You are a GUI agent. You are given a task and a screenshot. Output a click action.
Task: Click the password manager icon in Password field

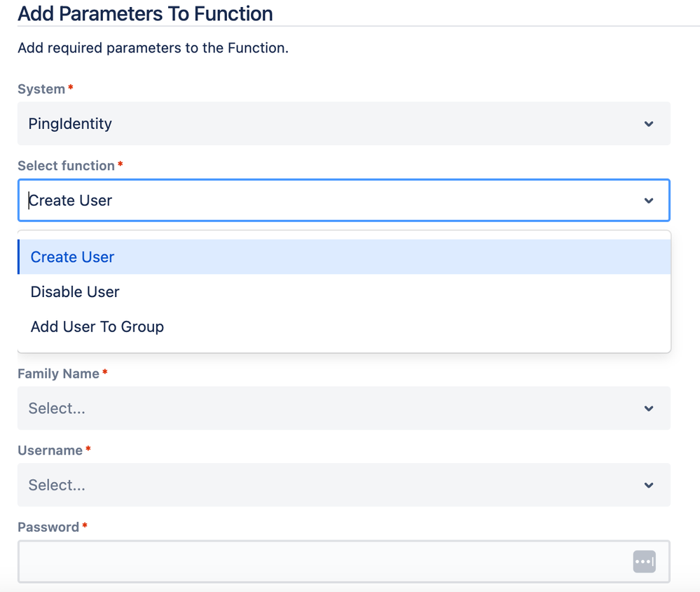coord(644,561)
